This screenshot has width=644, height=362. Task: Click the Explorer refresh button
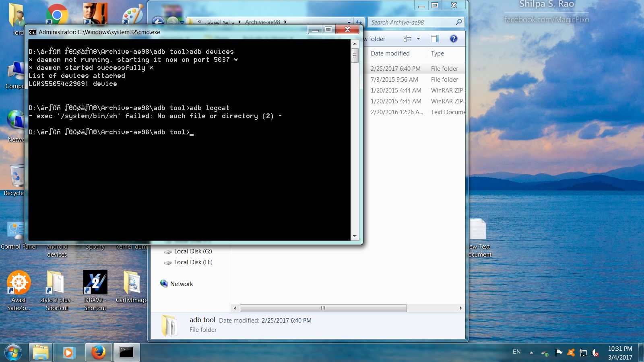pos(359,22)
